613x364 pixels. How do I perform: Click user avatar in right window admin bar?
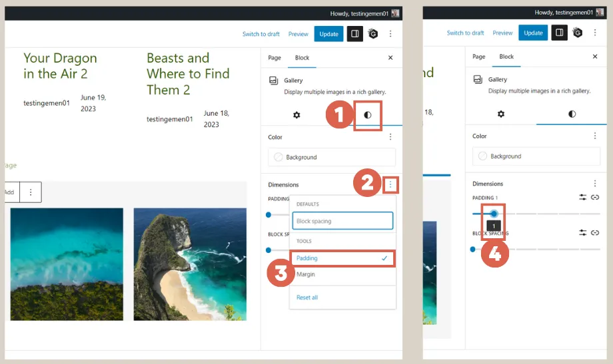[599, 12]
